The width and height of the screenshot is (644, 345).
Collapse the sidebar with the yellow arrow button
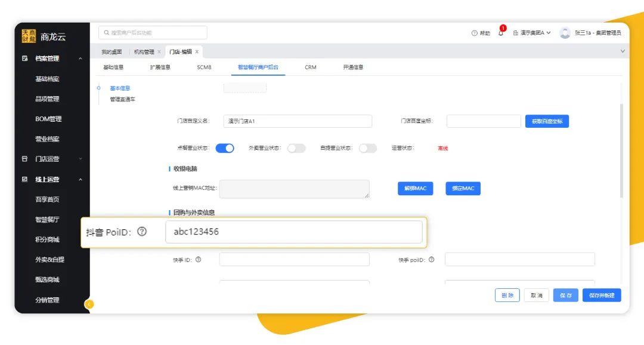89,304
